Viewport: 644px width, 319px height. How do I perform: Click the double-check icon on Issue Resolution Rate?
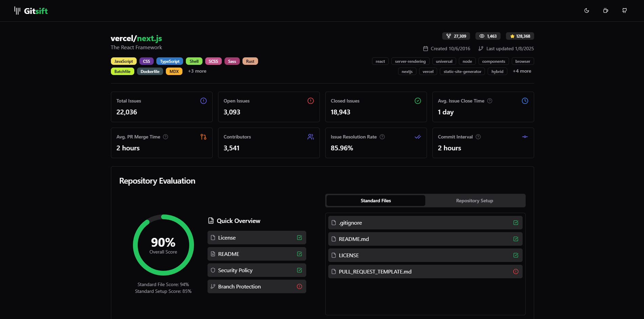418,137
